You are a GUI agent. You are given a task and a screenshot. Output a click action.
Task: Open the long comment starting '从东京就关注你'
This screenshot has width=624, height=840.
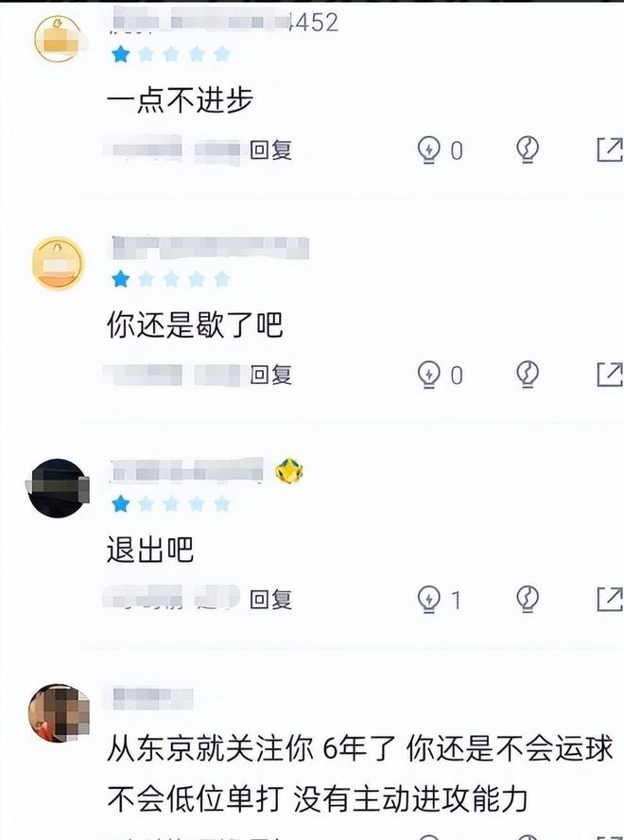pyautogui.click(x=360, y=773)
